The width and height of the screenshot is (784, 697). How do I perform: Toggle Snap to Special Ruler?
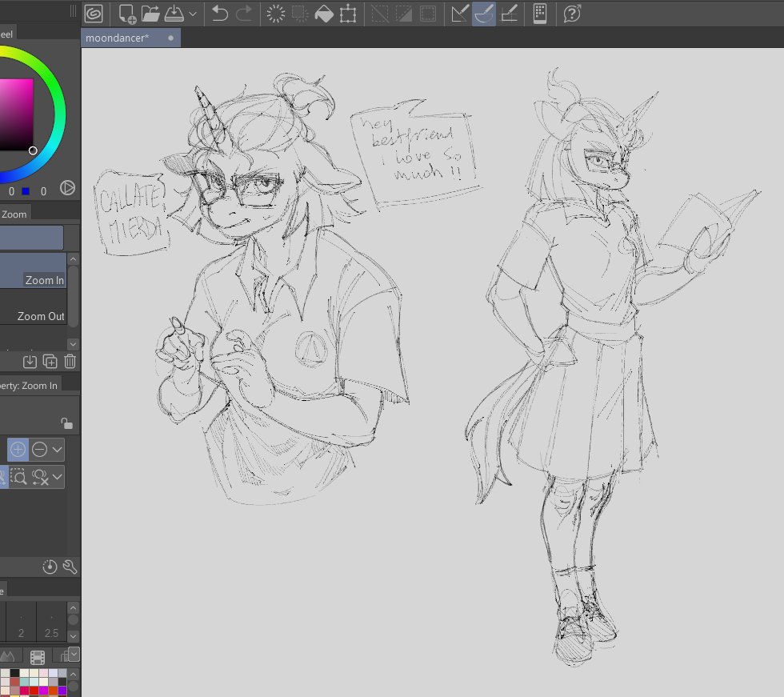[x=484, y=14]
